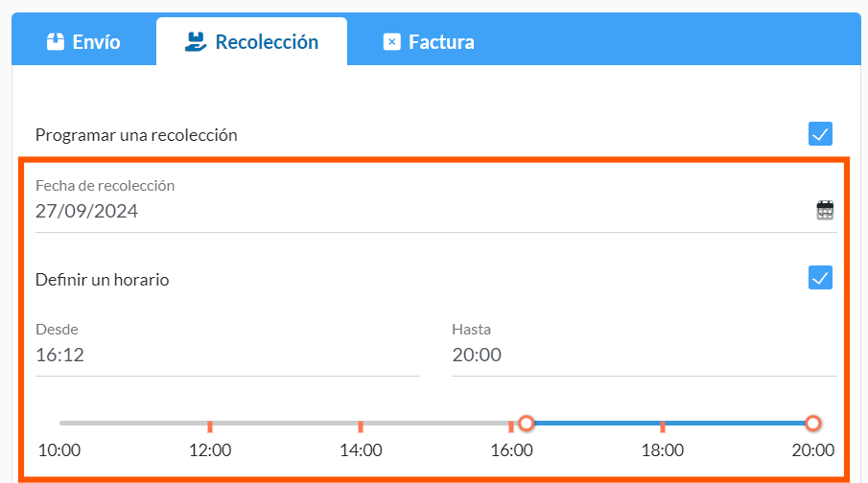The width and height of the screenshot is (868, 483).
Task: Click the 18:00 tick on time slider
Action: click(663, 426)
